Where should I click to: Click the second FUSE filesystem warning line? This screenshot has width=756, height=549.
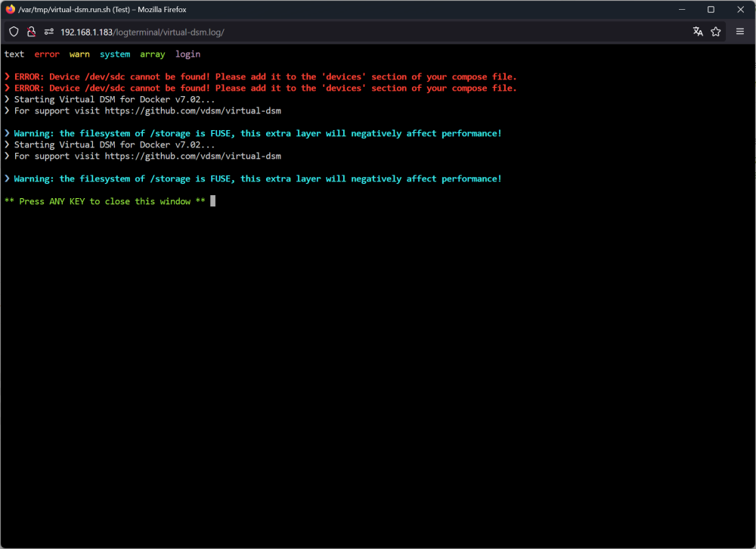[x=253, y=179]
